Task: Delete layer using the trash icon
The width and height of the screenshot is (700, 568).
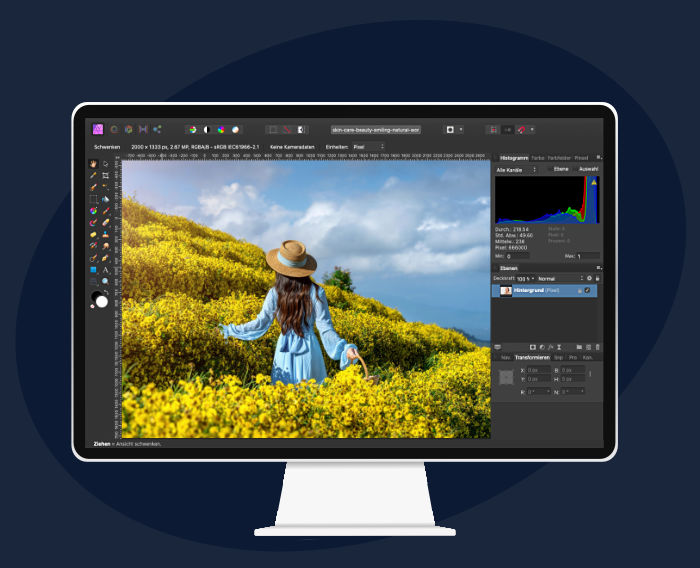Action: pyautogui.click(x=597, y=346)
